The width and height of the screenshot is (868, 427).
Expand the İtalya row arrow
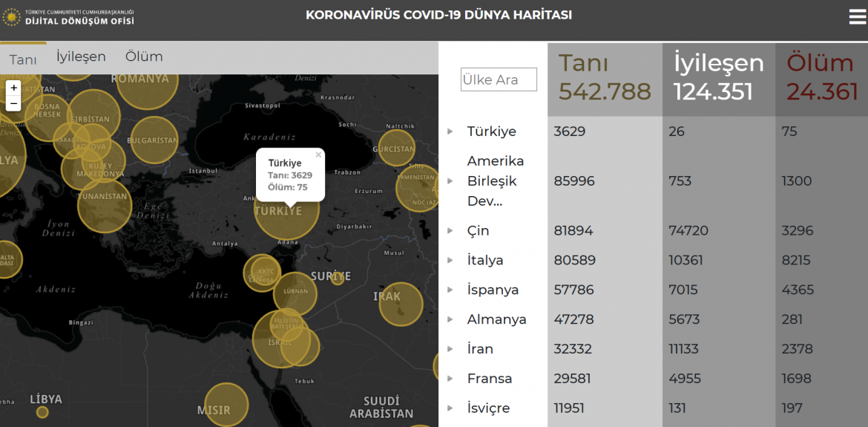(x=450, y=261)
